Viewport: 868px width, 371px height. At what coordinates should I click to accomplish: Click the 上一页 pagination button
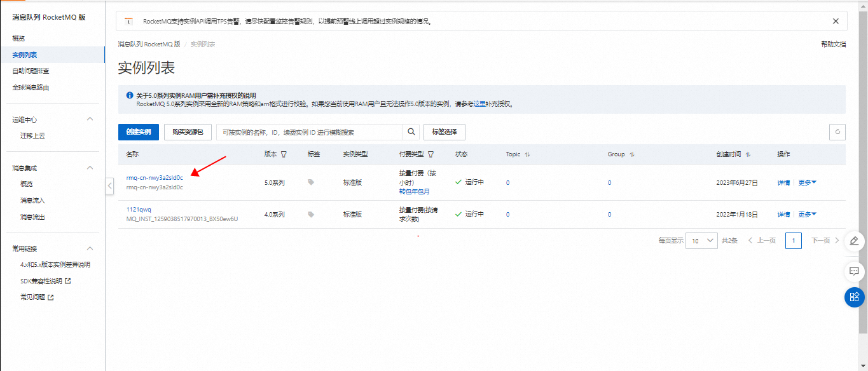pos(762,241)
